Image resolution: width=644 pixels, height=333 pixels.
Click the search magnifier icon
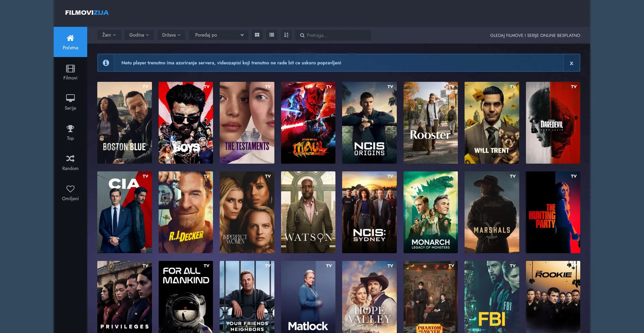pyautogui.click(x=302, y=35)
